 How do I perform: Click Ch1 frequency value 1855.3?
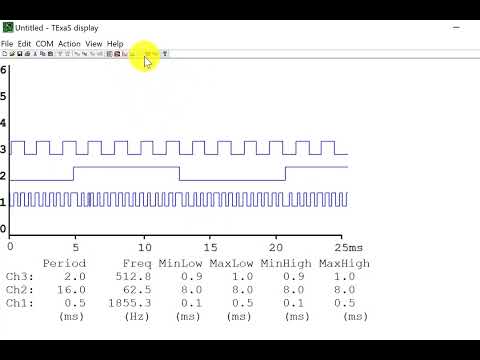pos(130,303)
